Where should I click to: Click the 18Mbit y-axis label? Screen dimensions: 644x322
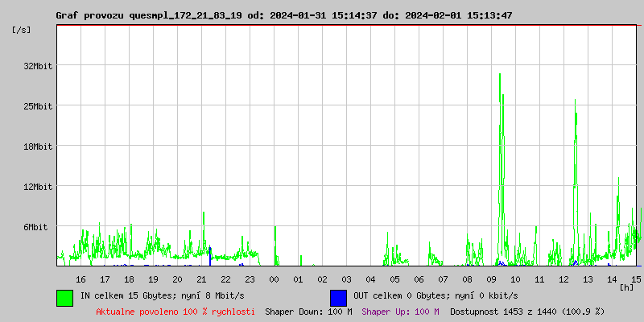[38, 147]
